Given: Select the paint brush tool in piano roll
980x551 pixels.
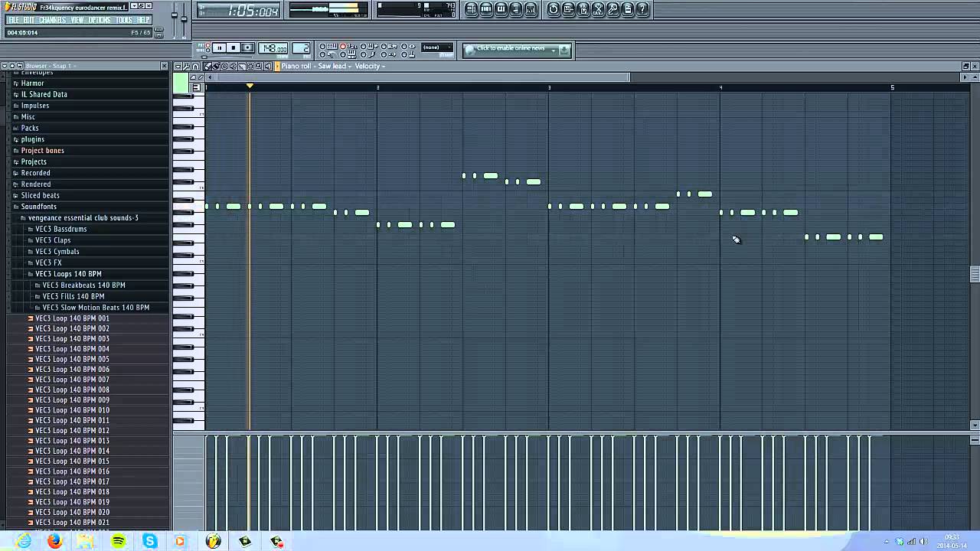Looking at the screenshot, I should (216, 67).
